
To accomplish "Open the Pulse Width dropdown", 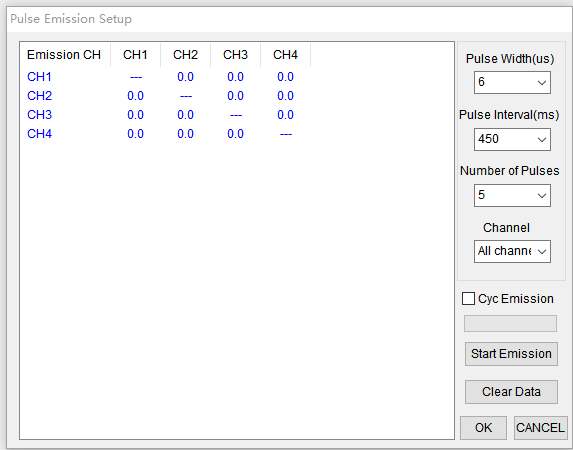I will click(512, 82).
